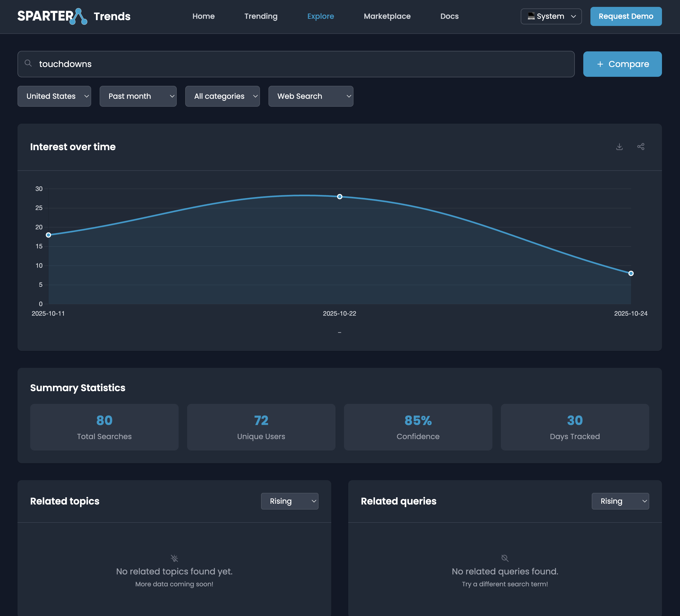Select the peak data point on the chart

click(340, 197)
